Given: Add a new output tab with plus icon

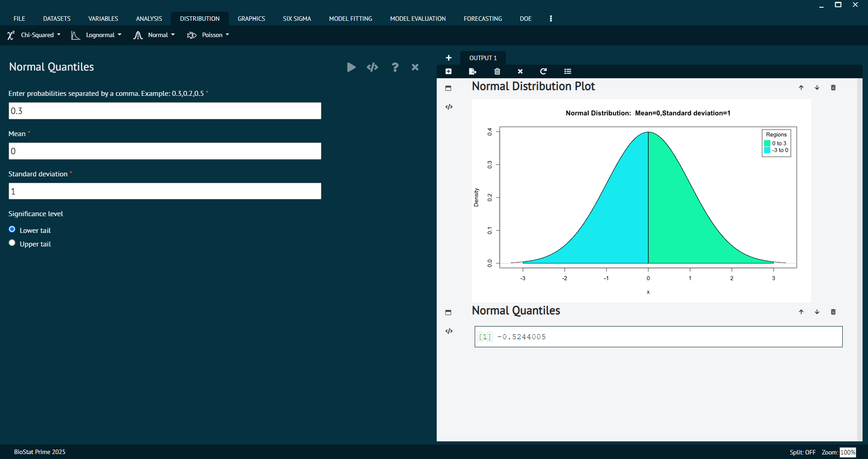Looking at the screenshot, I should pos(448,58).
